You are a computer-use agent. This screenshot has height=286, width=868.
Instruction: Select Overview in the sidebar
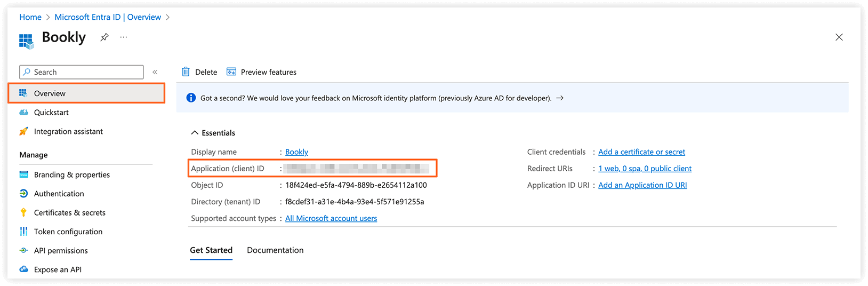click(86, 93)
